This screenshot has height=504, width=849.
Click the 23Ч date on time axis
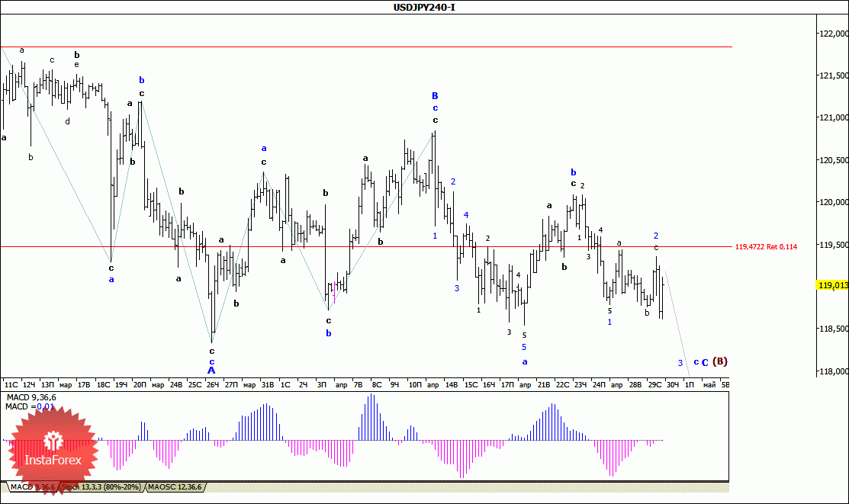tap(580, 385)
